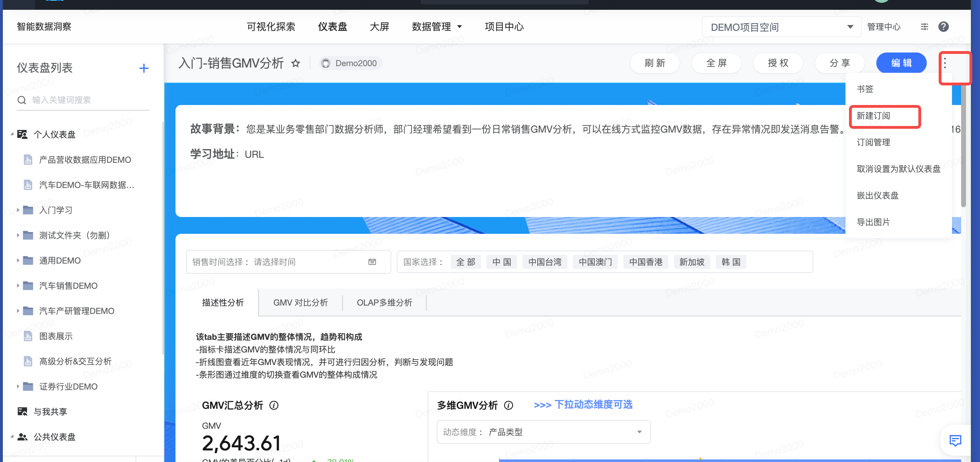Choose 取消设置为默认仪表盘 menu entry

898,169
